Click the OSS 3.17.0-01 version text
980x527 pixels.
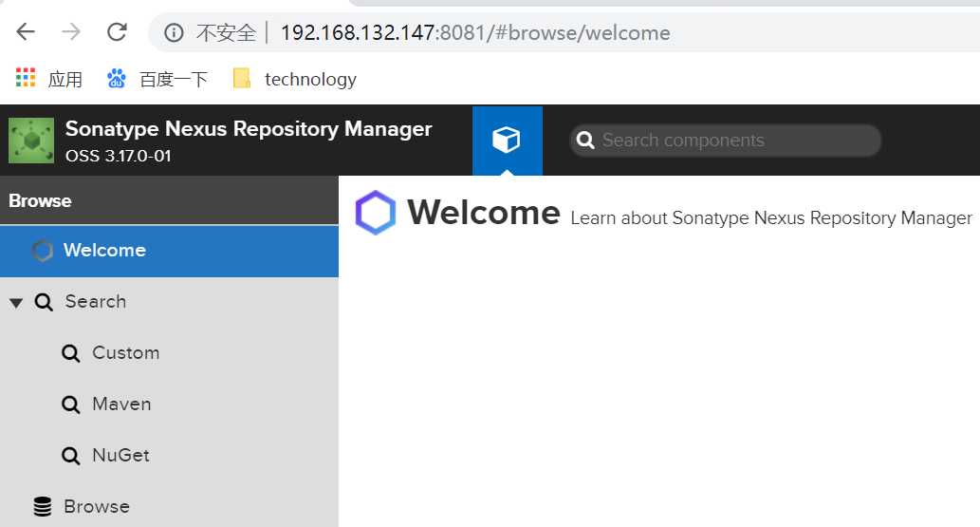119,155
